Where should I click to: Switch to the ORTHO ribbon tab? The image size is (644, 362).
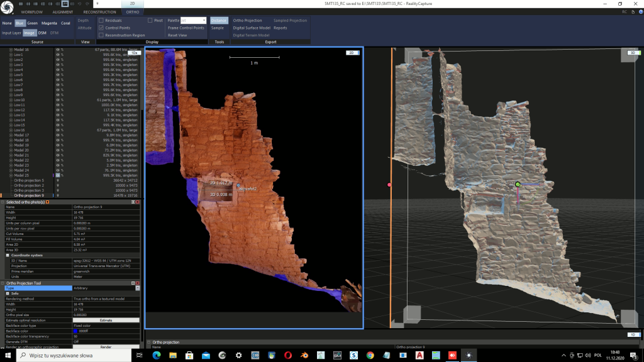tap(132, 12)
